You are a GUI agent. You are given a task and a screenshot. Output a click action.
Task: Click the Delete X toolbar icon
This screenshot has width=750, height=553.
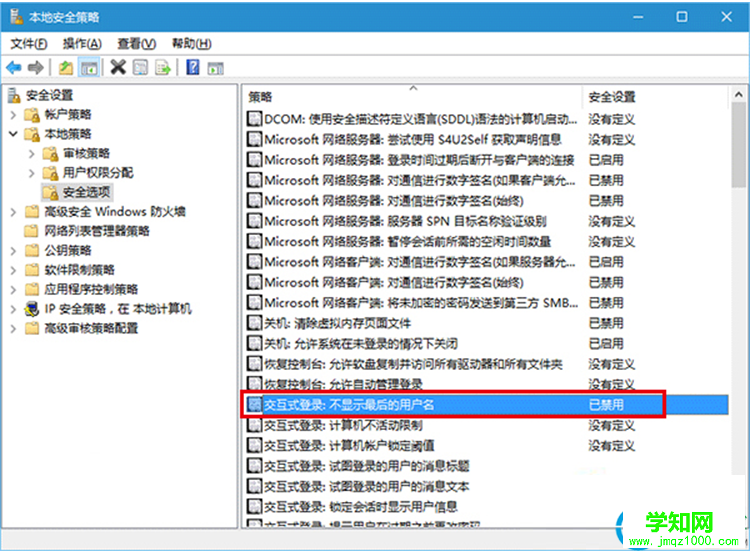point(118,67)
